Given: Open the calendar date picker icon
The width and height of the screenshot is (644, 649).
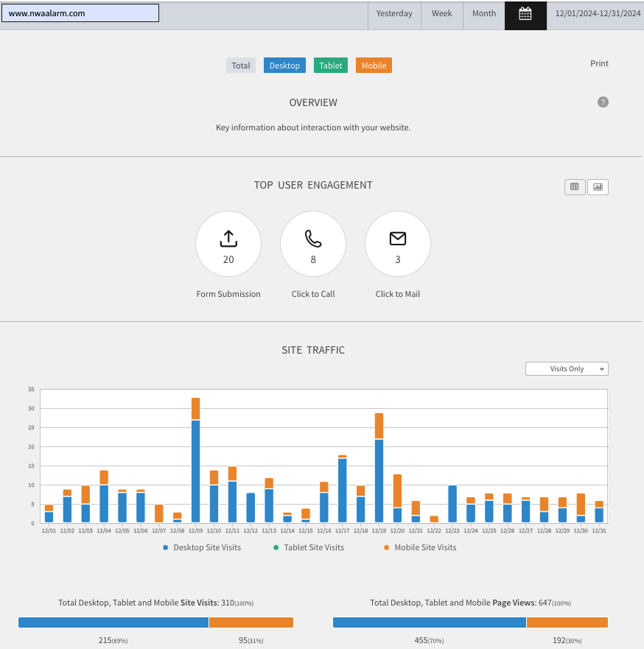Looking at the screenshot, I should click(x=525, y=14).
